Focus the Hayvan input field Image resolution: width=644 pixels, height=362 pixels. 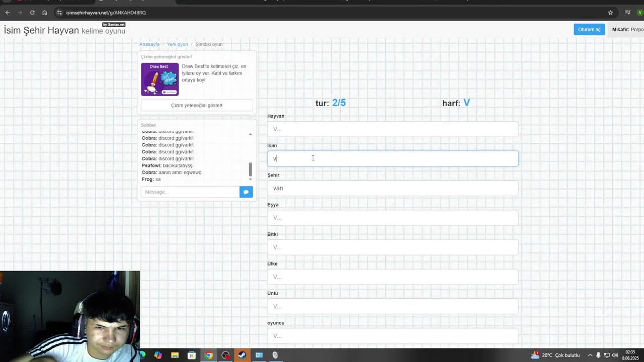tap(392, 129)
